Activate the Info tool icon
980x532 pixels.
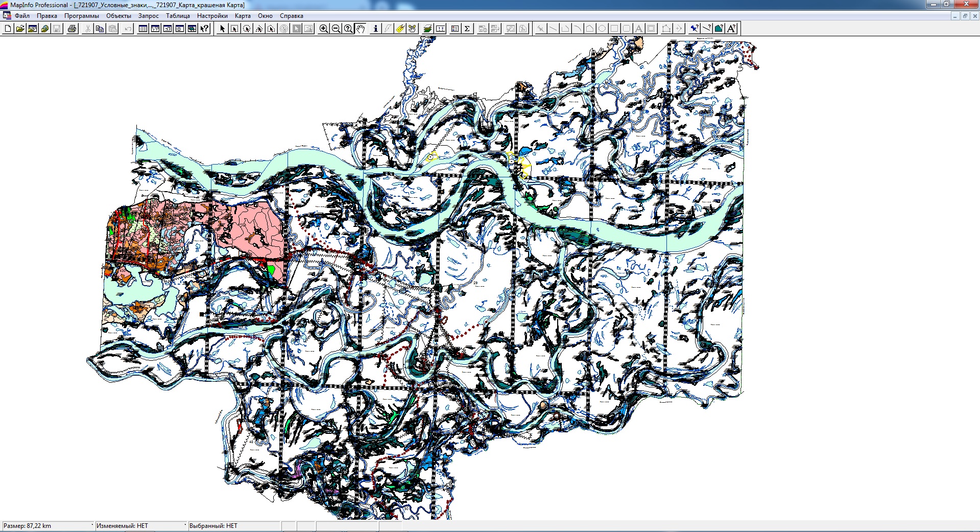[375, 29]
